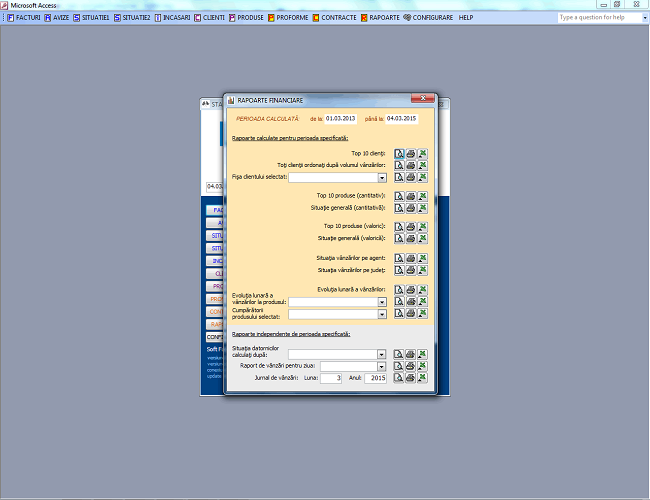Click the Anul year input field
Viewport: 650px width, 500px height.
click(x=376, y=378)
